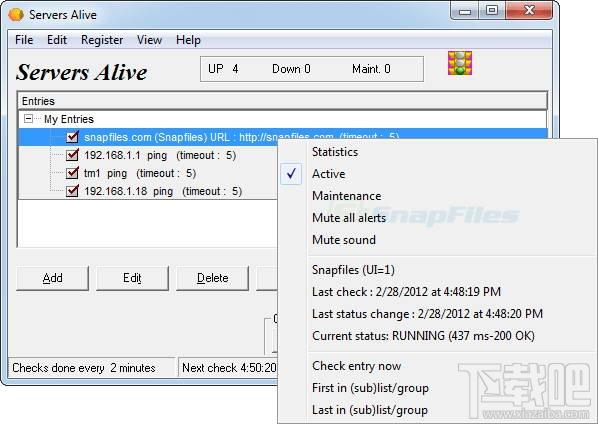Image resolution: width=598 pixels, height=424 pixels.
Task: Open the View menu
Action: click(x=150, y=40)
